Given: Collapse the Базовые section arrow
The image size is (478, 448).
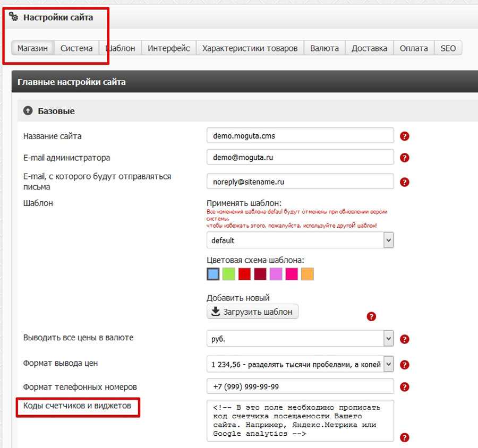Looking at the screenshot, I should (x=28, y=111).
